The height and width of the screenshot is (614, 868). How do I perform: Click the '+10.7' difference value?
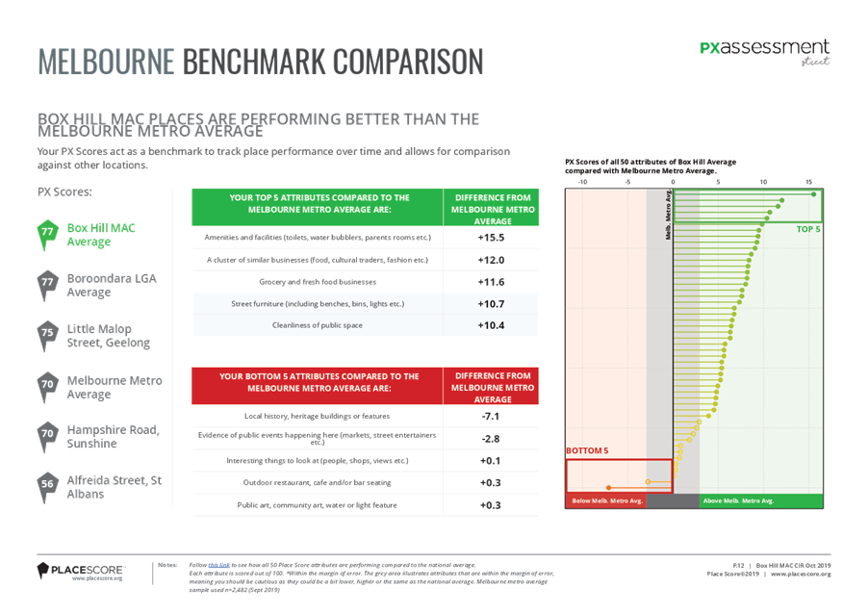(491, 304)
